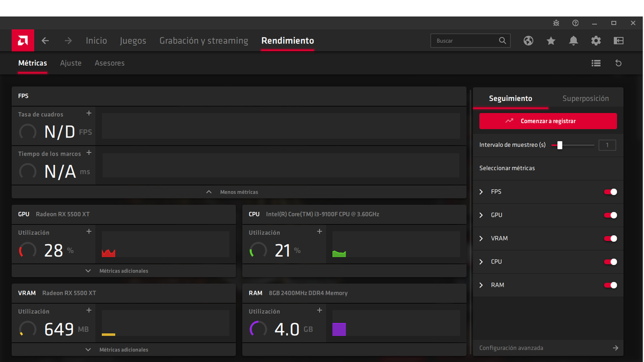Open Configuración avanzada link
This screenshot has height=362, width=644.
(511, 348)
